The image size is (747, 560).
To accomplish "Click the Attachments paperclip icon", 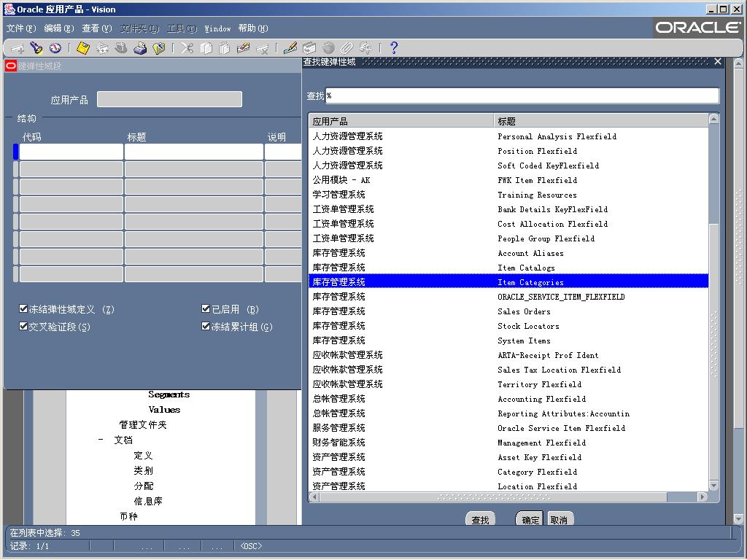I will tap(347, 48).
